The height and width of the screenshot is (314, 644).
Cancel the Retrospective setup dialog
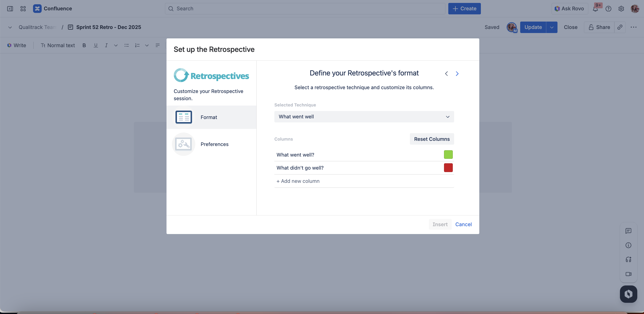click(463, 224)
